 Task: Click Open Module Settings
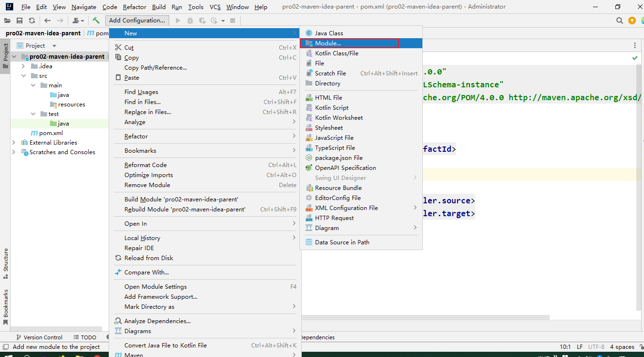pos(205,286)
